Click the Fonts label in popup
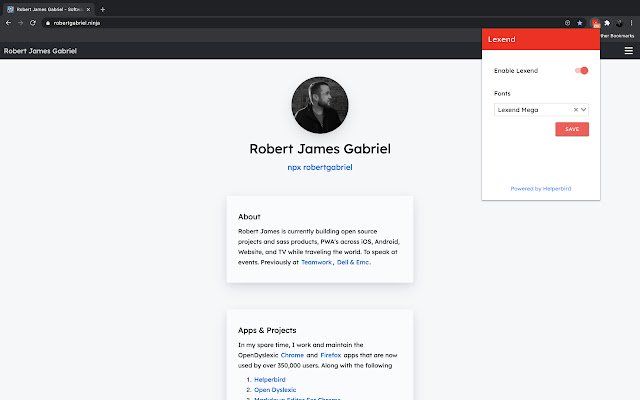 [x=502, y=93]
